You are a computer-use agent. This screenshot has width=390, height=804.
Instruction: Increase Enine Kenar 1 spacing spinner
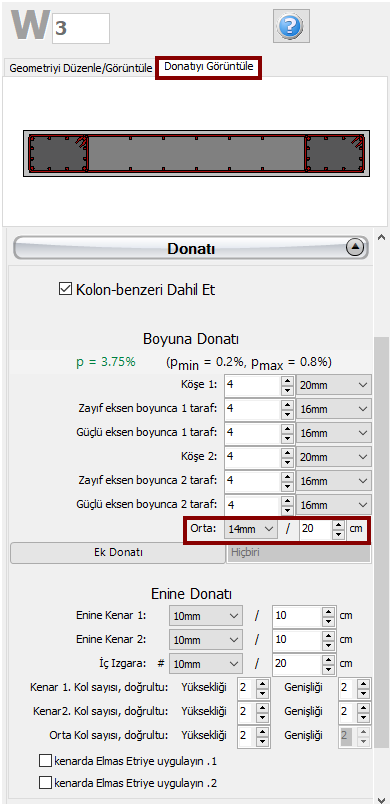tap(329, 611)
